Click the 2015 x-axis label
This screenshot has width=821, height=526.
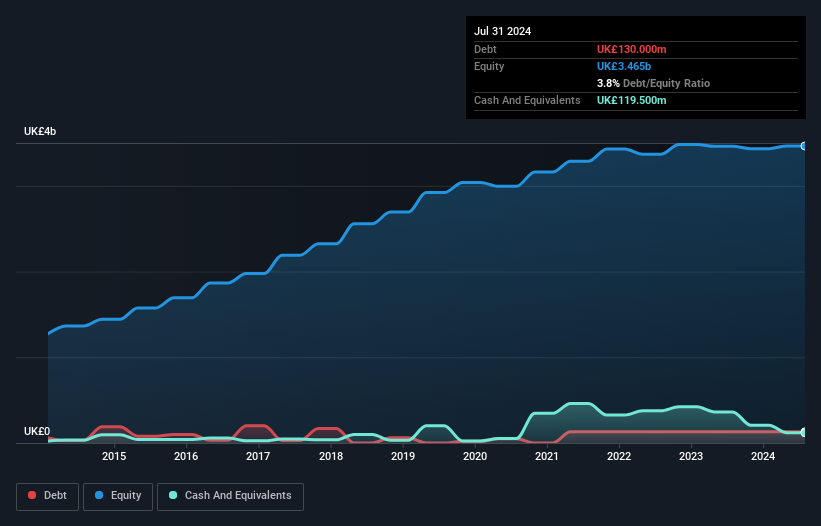pyautogui.click(x=114, y=457)
